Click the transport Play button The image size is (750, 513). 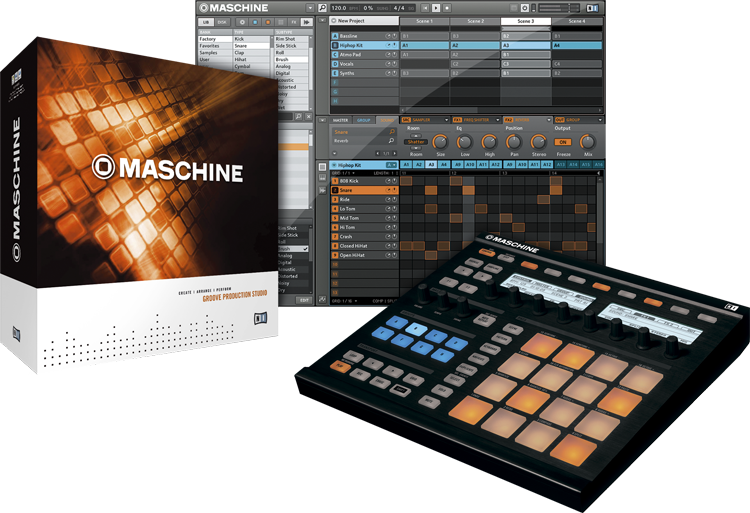(436, 8)
